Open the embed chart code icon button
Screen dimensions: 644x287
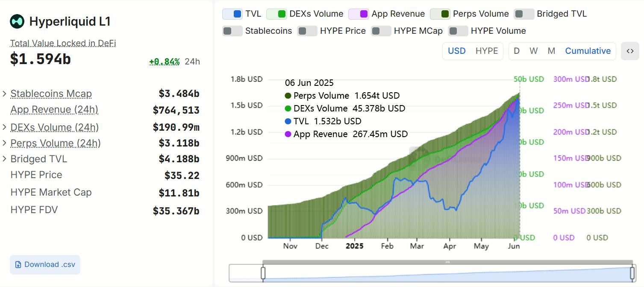630,51
